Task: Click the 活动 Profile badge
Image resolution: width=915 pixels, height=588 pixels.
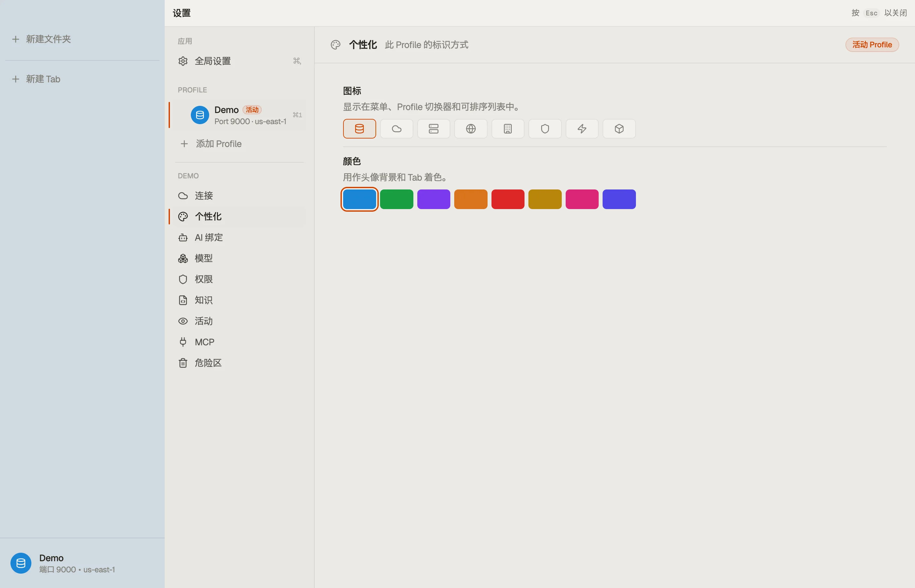Action: (872, 45)
